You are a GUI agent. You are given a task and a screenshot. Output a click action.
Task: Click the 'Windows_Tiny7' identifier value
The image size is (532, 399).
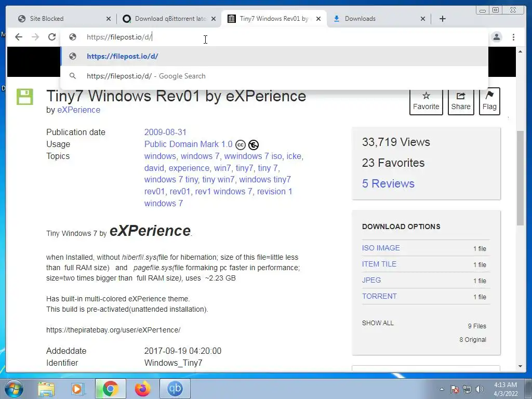click(174, 363)
